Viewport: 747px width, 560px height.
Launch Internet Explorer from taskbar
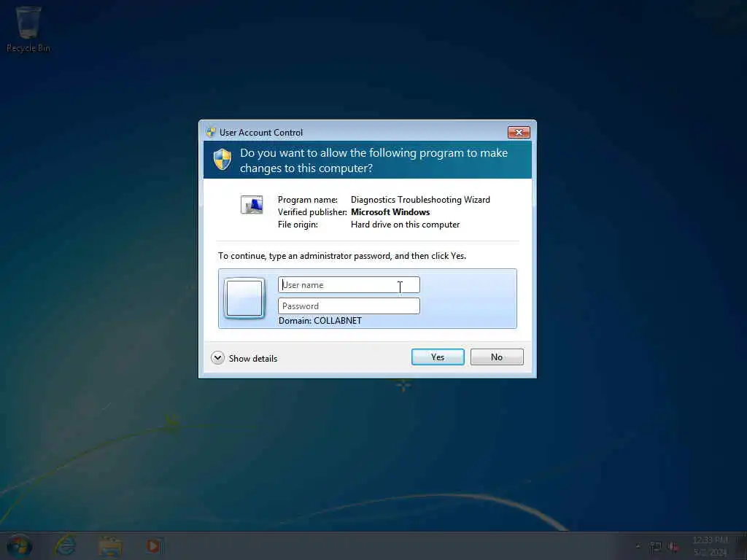point(65,545)
